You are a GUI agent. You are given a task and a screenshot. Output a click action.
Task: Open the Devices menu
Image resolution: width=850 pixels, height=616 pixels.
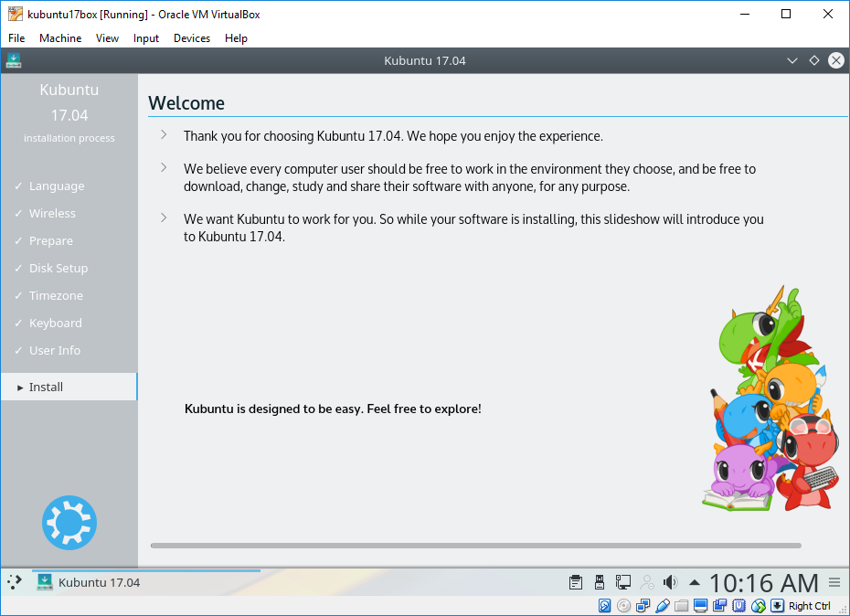coord(192,38)
